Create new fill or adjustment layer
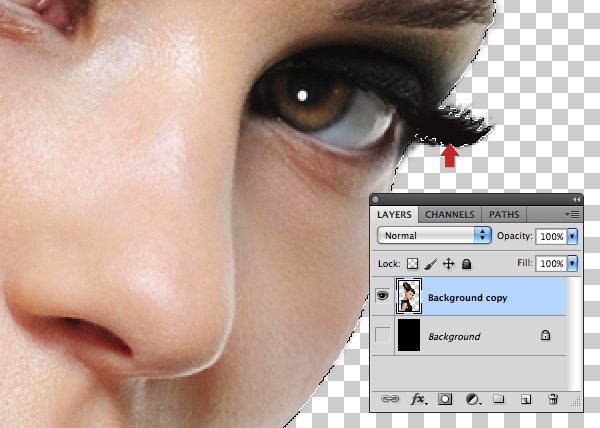 coord(473,399)
